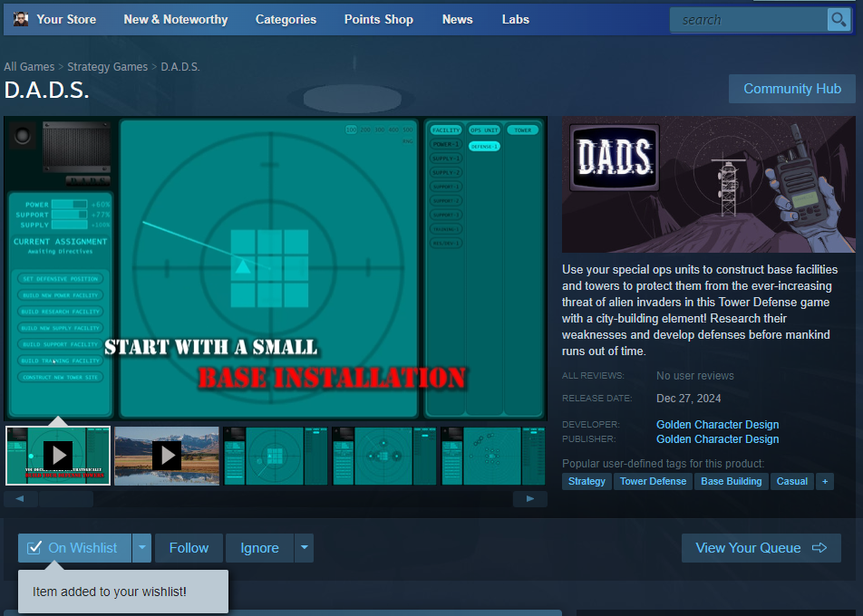The image size is (863, 616).
Task: Open the Labs tab
Action: (515, 19)
